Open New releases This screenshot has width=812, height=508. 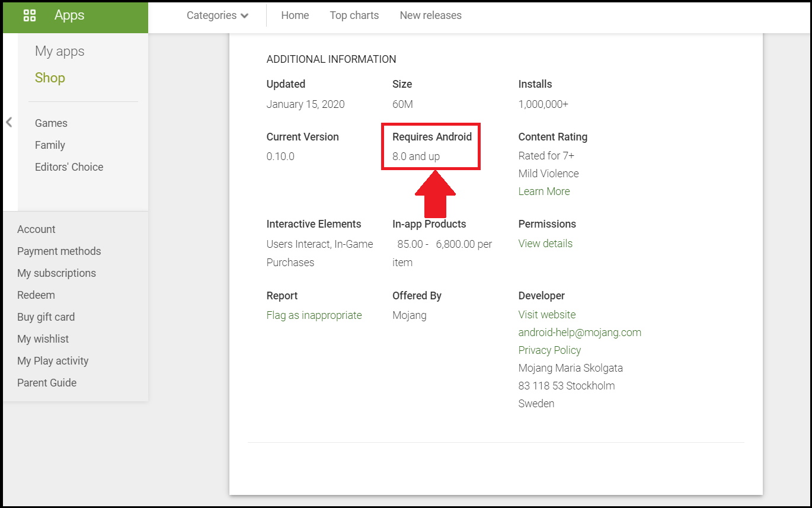coord(431,15)
